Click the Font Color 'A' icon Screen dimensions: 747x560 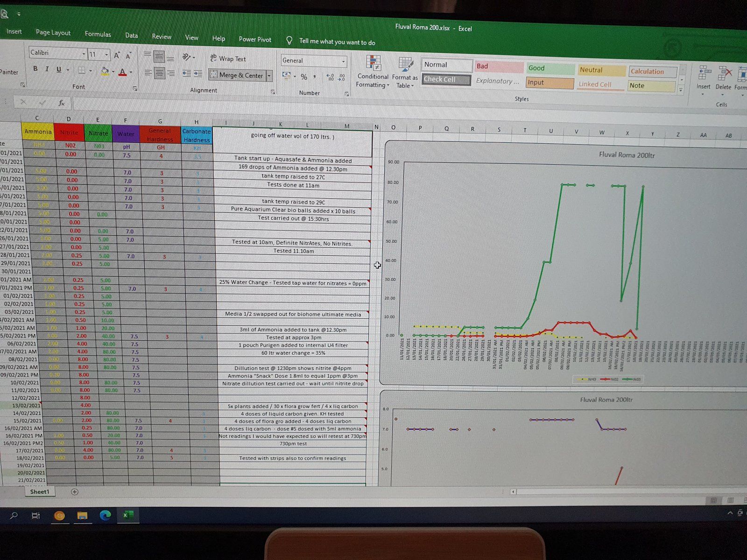122,72
